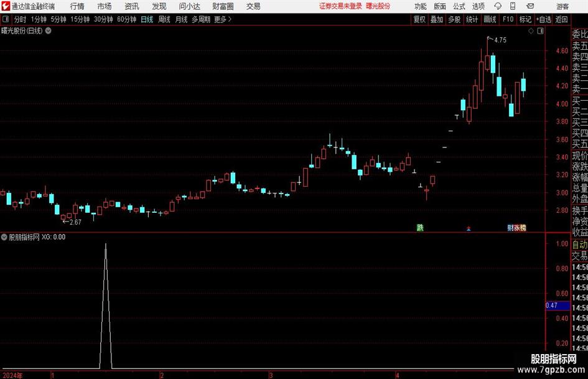
Task: Click 证券交易未登录 login link
Action: (340, 6)
